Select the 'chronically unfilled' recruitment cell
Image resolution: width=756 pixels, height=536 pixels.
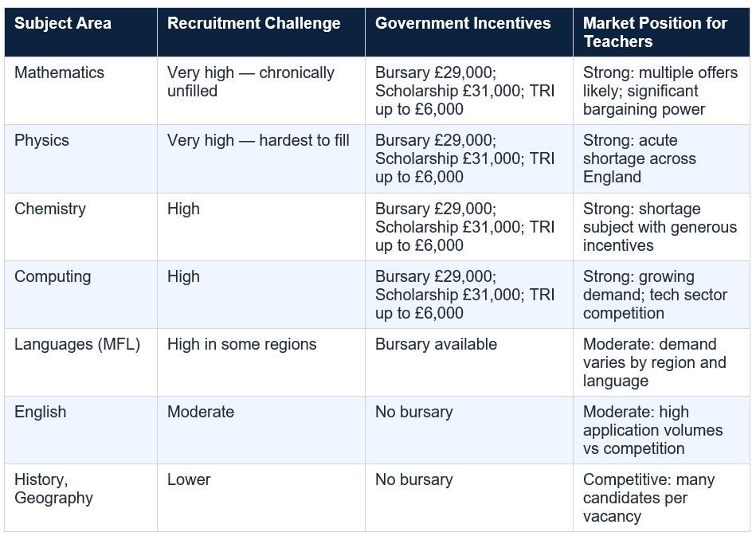point(261,91)
